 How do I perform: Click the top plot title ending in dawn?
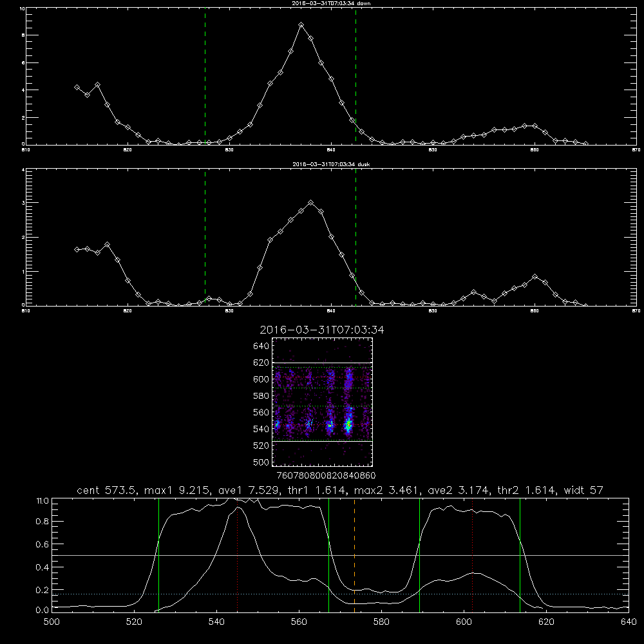(331, 3)
